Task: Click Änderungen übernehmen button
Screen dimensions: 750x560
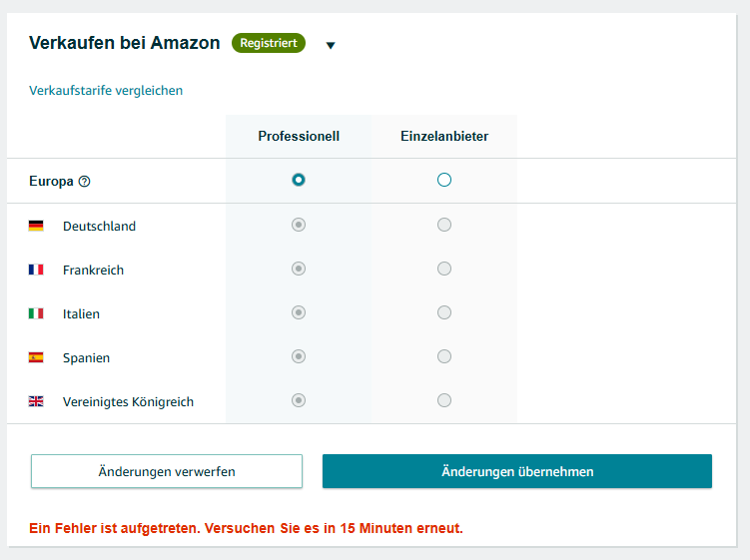Action: tap(517, 471)
